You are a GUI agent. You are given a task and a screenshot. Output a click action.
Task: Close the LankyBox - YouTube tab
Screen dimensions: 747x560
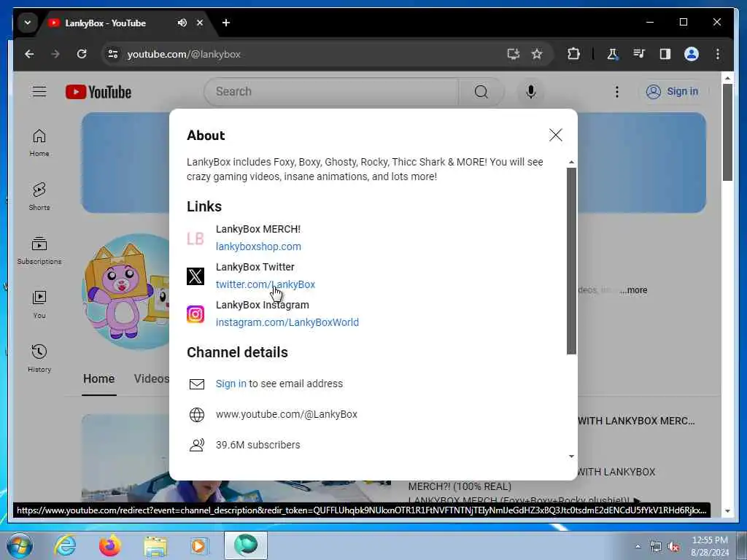click(x=200, y=23)
